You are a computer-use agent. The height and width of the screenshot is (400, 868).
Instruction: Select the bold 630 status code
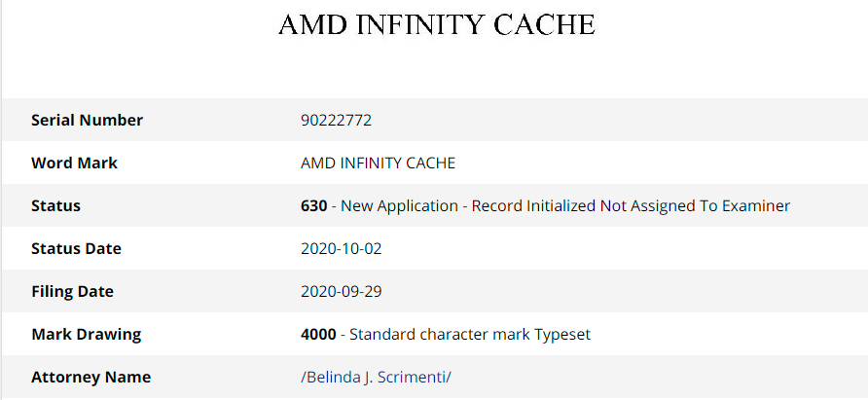[314, 206]
